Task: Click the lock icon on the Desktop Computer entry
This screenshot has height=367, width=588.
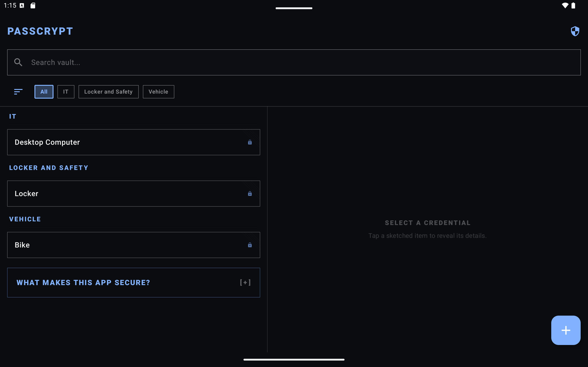Action: [250, 142]
